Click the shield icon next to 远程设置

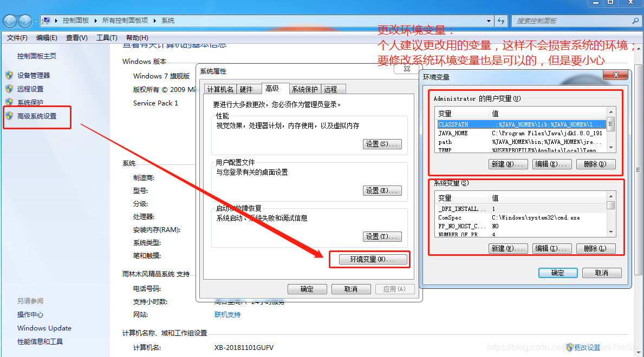(9, 89)
